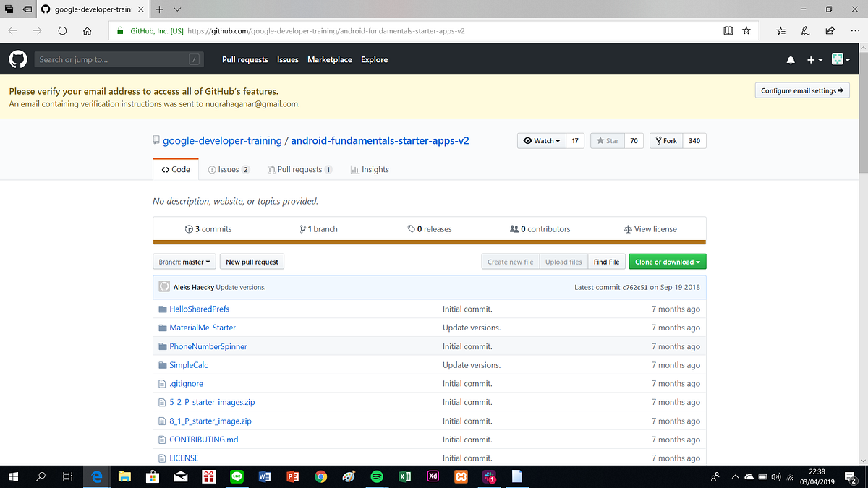Refresh the page
The width and height of the screenshot is (868, 488).
[62, 30]
